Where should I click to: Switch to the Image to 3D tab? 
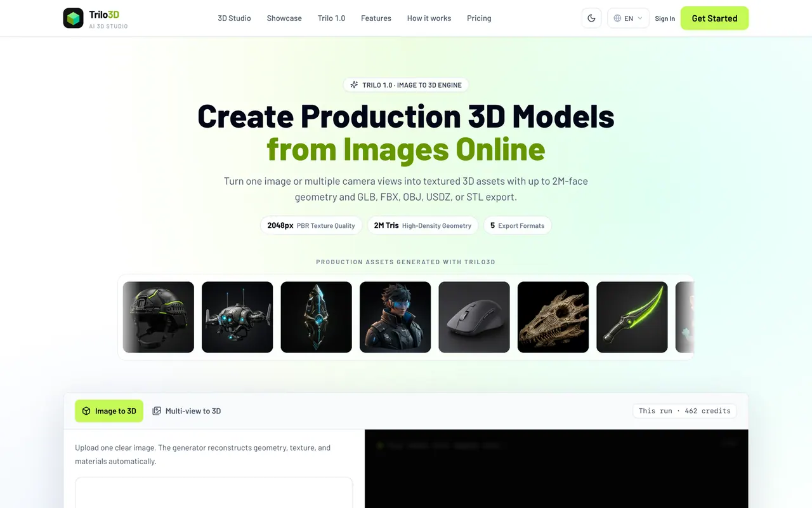[x=109, y=411]
